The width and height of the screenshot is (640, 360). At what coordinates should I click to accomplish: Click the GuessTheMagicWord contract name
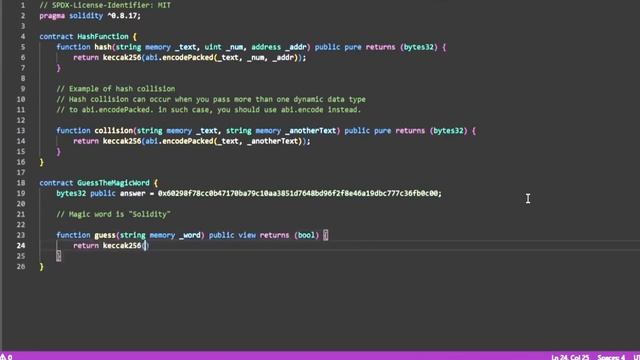tap(113, 183)
